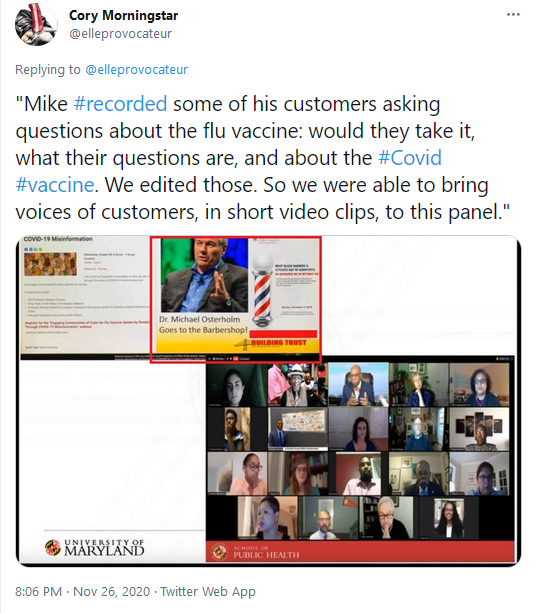The height and width of the screenshot is (613, 534).
Task: Open the Cory Morningstar display name
Action: point(124,16)
